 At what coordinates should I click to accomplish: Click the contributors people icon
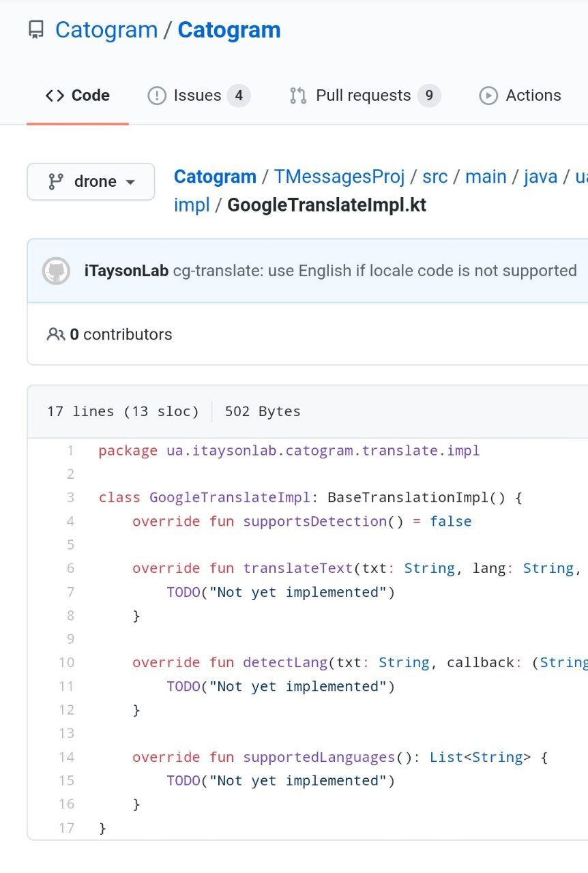coord(56,334)
